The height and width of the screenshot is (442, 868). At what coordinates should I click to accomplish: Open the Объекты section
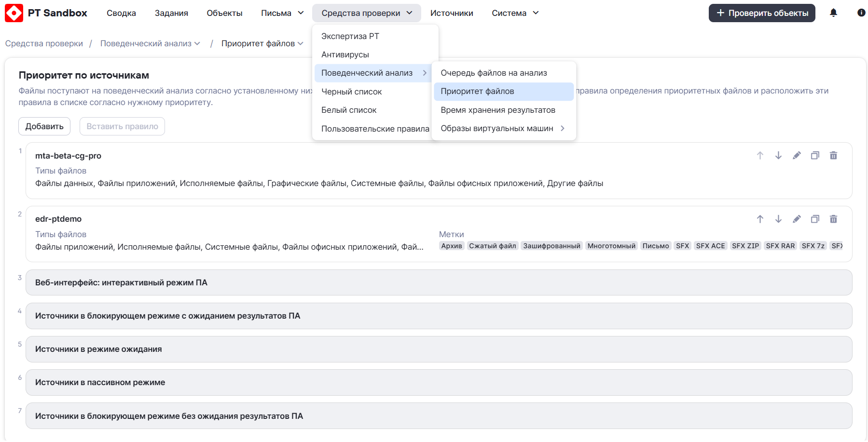click(224, 13)
